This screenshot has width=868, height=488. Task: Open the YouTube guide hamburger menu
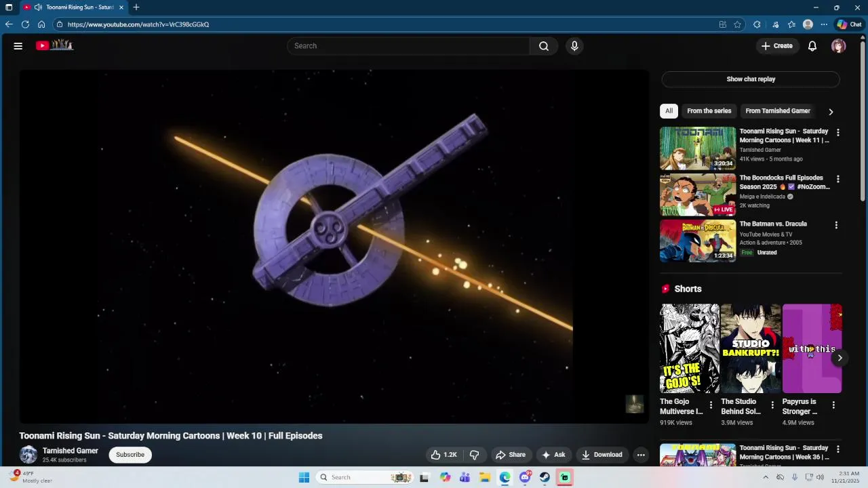(18, 46)
